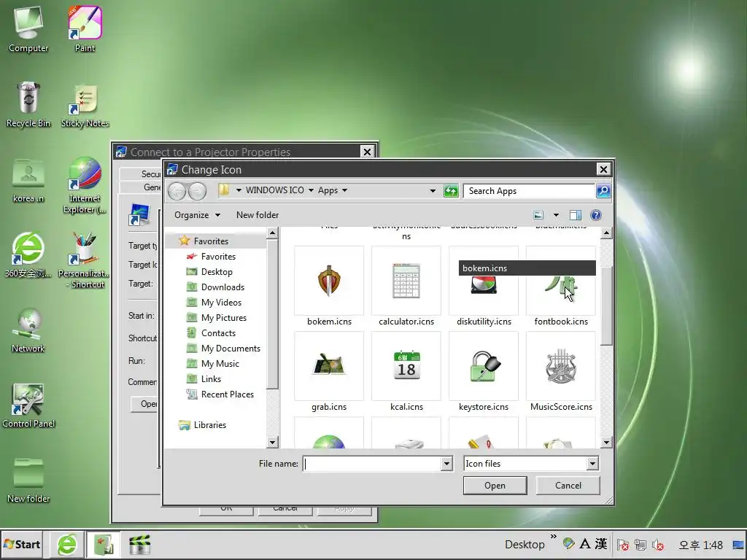747x560 pixels.
Task: Open the view options dropdown arrow
Action: pyautogui.click(x=556, y=215)
